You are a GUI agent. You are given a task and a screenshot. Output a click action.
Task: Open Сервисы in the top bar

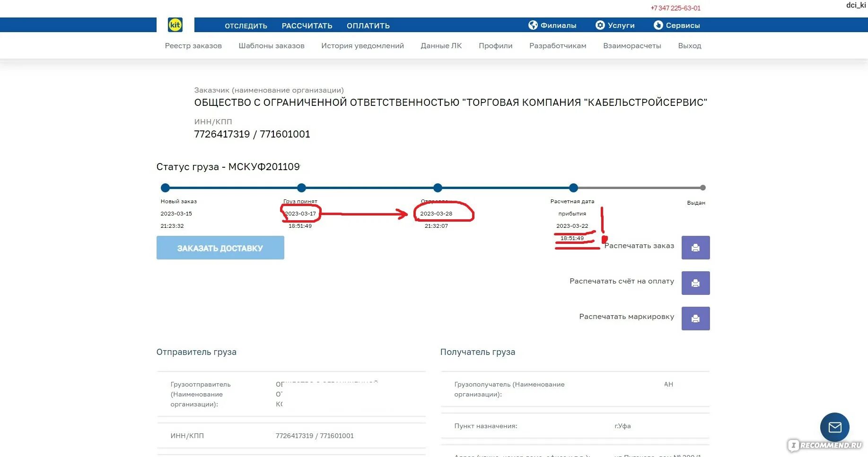683,26
